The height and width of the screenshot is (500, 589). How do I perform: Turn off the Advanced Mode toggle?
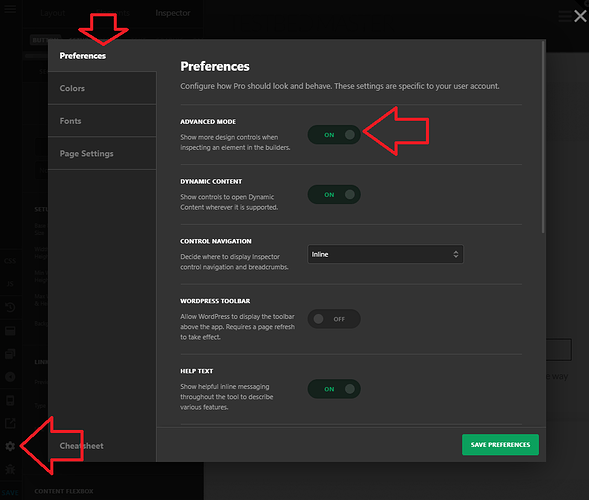pyautogui.click(x=334, y=135)
